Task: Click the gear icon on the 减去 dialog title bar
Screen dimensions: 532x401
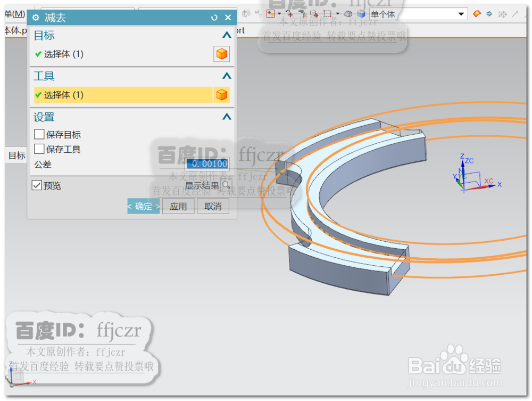Action: [35, 18]
